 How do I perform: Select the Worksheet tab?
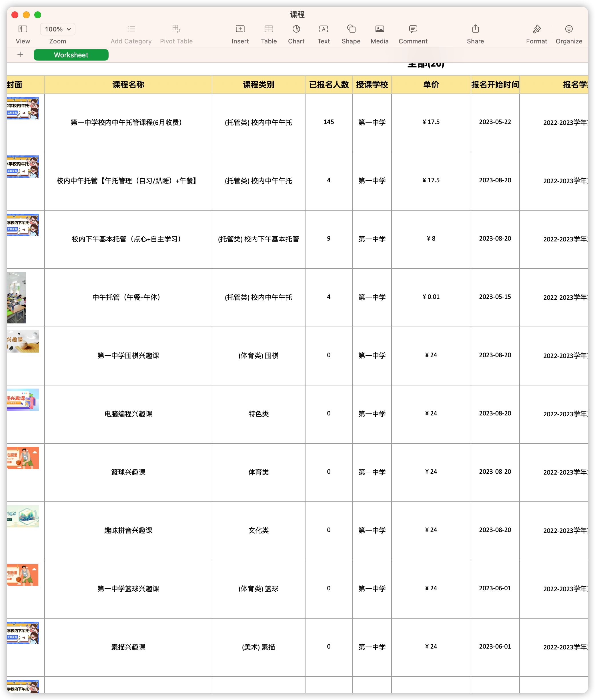(71, 55)
